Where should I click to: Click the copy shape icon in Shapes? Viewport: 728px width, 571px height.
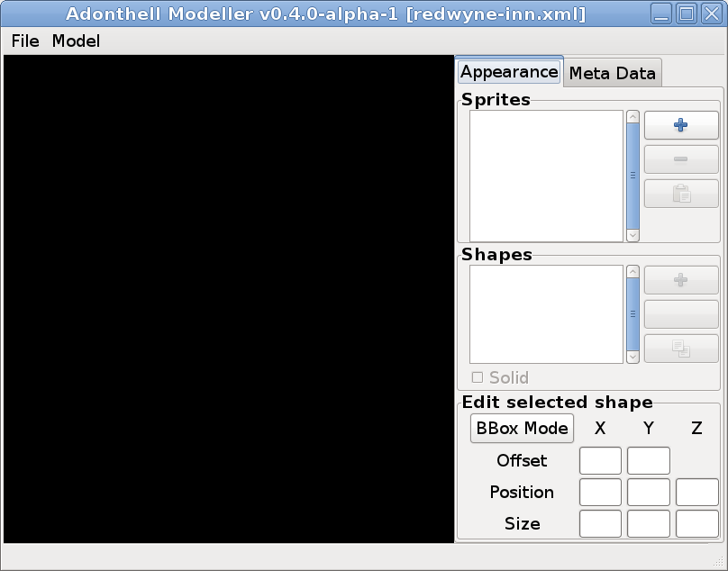(x=681, y=349)
